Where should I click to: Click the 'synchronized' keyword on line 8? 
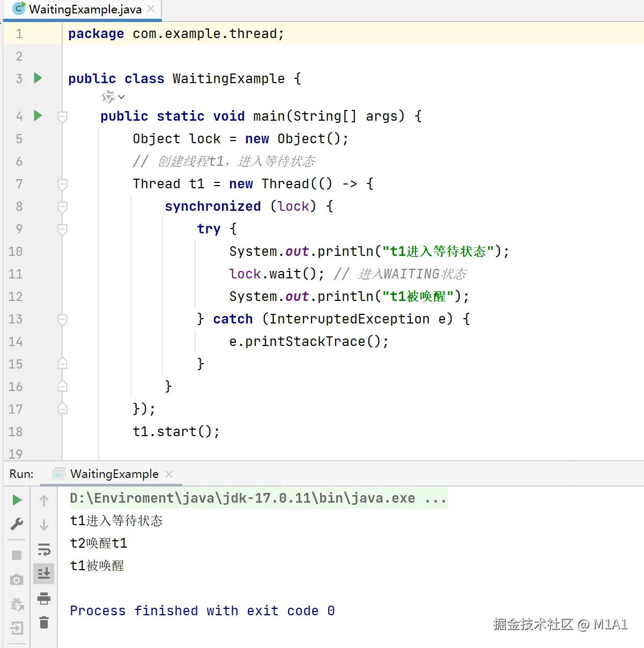pyautogui.click(x=213, y=207)
